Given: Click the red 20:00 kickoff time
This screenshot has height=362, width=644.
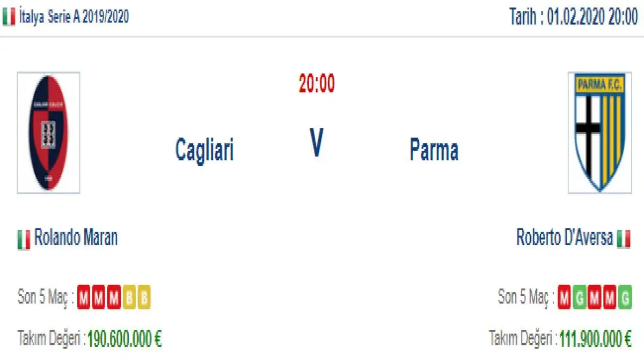Looking at the screenshot, I should (317, 84).
